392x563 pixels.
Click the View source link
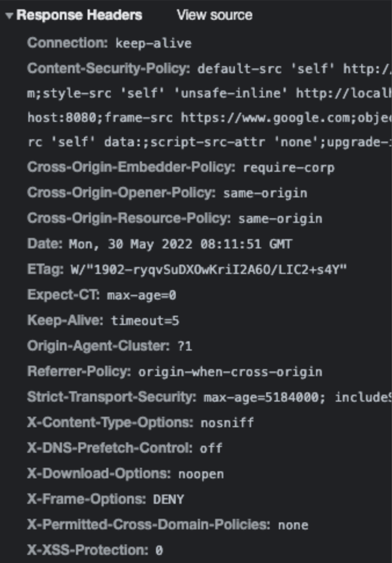pos(214,16)
